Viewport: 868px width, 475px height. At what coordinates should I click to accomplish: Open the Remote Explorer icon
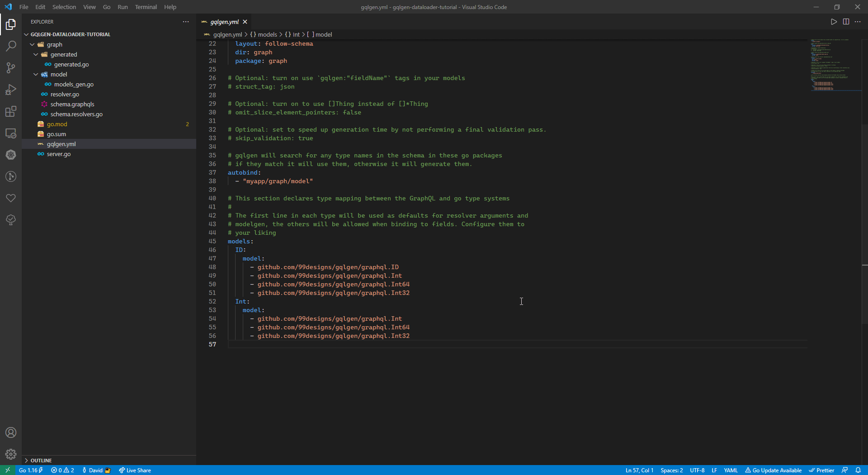point(11,133)
